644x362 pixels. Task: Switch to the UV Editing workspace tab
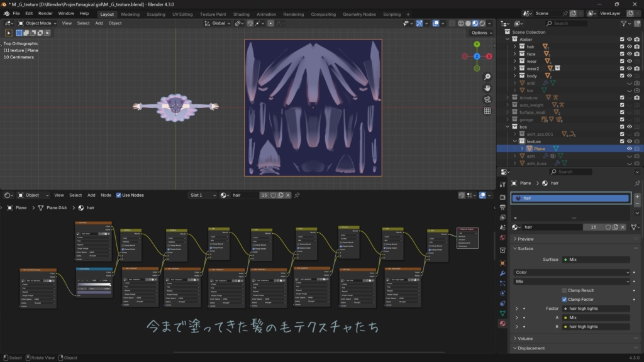click(181, 14)
